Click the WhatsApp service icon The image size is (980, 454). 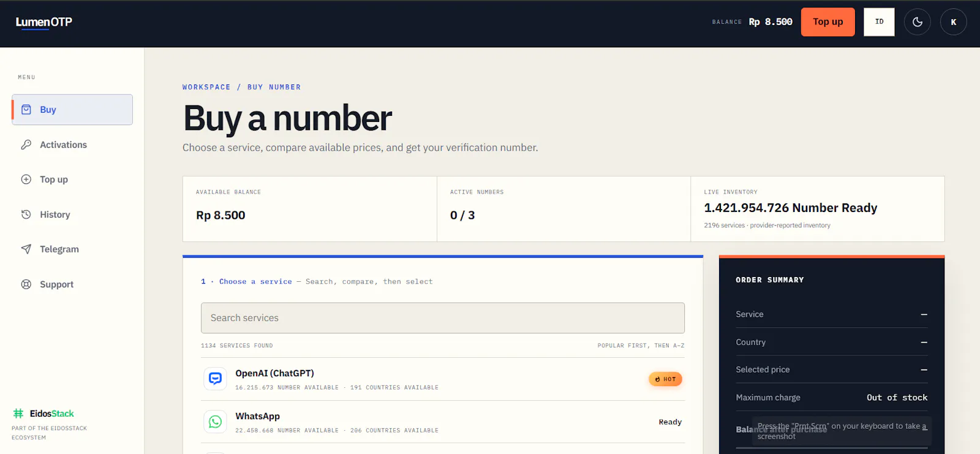[x=215, y=422]
